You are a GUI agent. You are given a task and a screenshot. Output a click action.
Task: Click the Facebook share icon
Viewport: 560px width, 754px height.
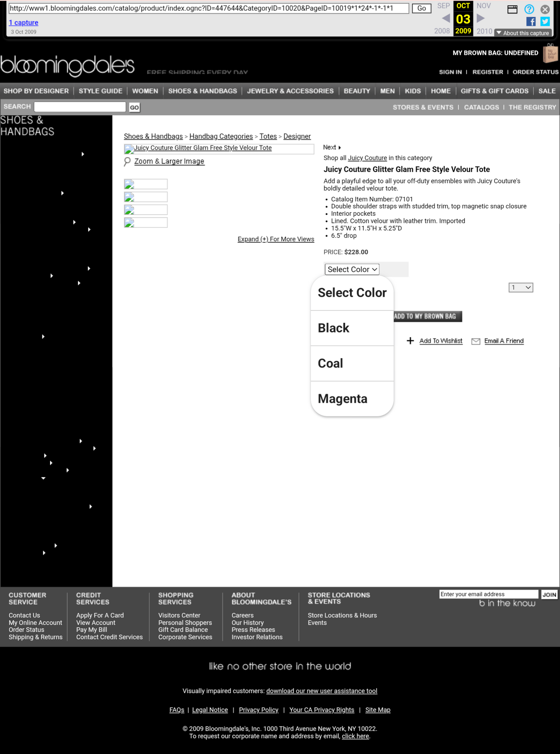pyautogui.click(x=531, y=22)
